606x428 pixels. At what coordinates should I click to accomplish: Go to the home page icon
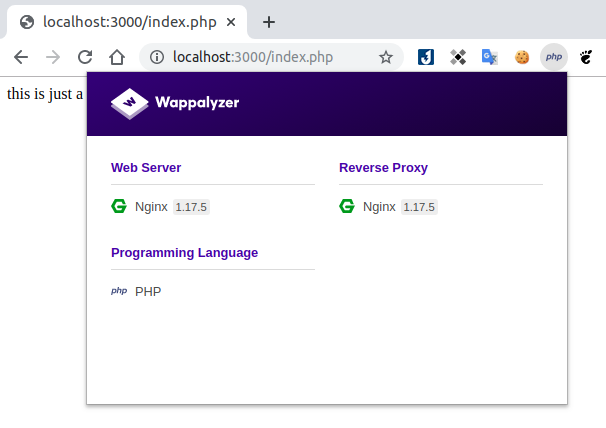click(117, 57)
